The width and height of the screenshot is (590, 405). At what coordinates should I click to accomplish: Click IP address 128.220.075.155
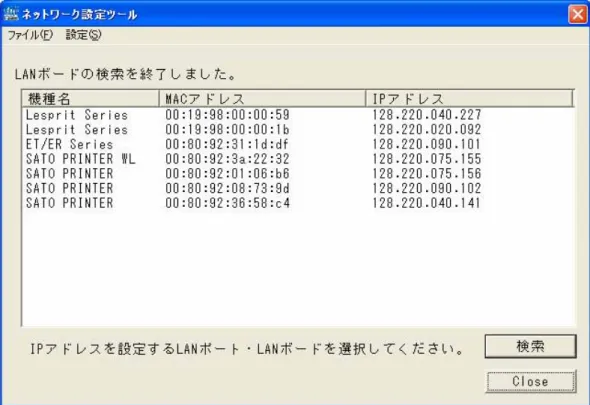tap(427, 159)
